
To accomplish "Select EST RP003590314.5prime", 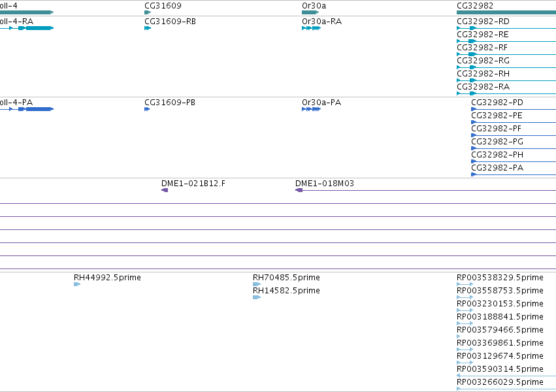I will coord(500,369).
